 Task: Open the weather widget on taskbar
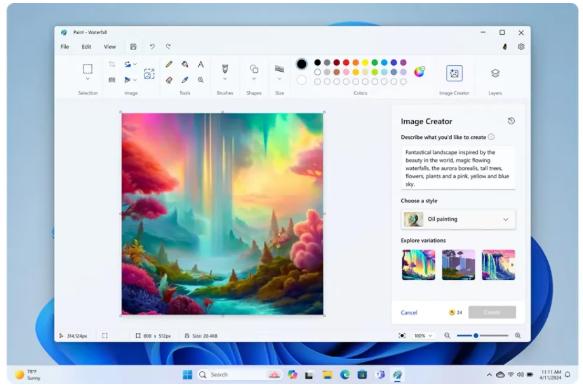tap(28, 374)
